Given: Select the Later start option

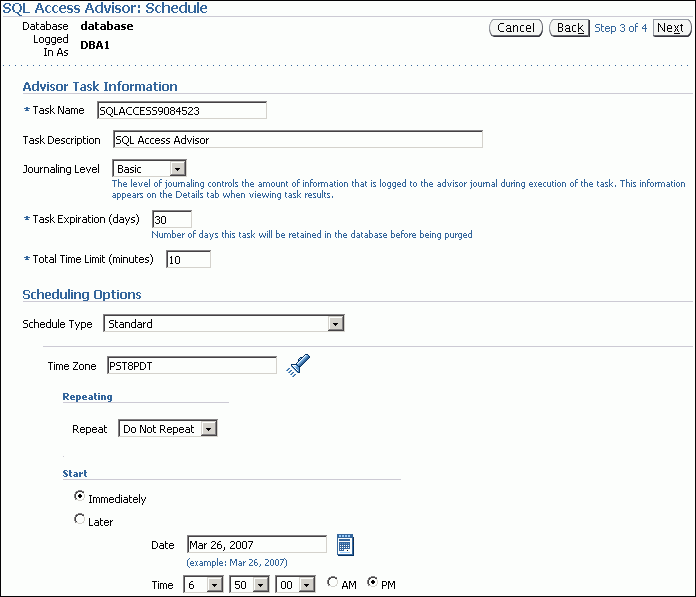Looking at the screenshot, I should point(81,520).
